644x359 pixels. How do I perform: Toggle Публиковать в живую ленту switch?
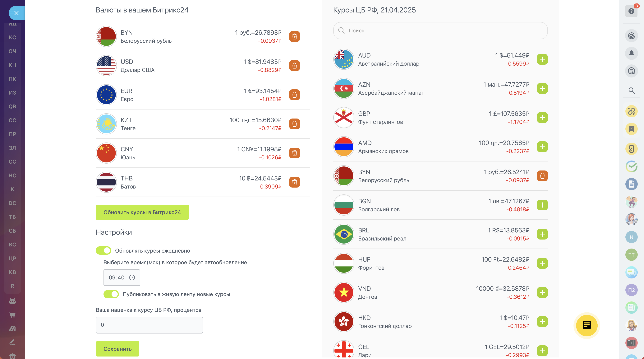click(111, 294)
